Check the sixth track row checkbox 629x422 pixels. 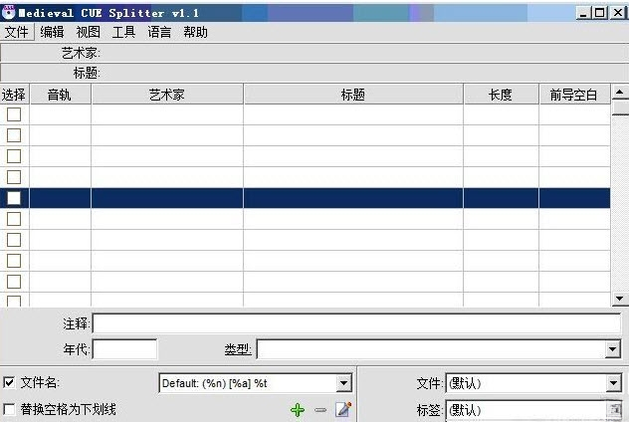tap(14, 219)
